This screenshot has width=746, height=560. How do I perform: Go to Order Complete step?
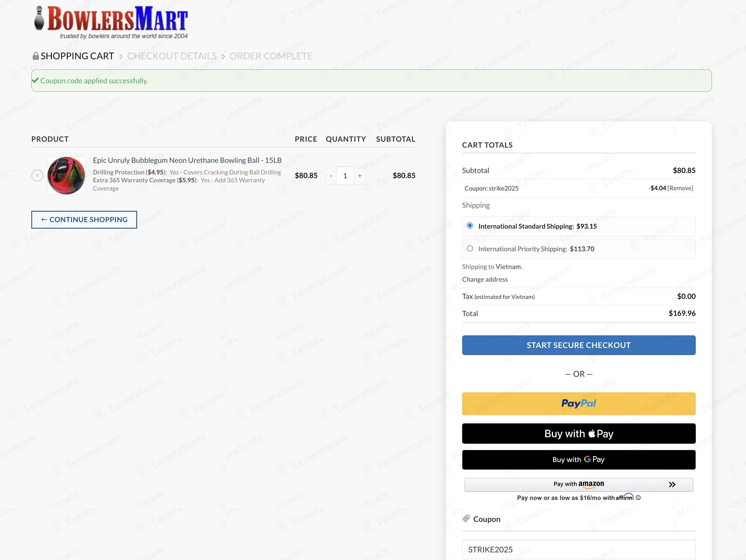tap(271, 56)
